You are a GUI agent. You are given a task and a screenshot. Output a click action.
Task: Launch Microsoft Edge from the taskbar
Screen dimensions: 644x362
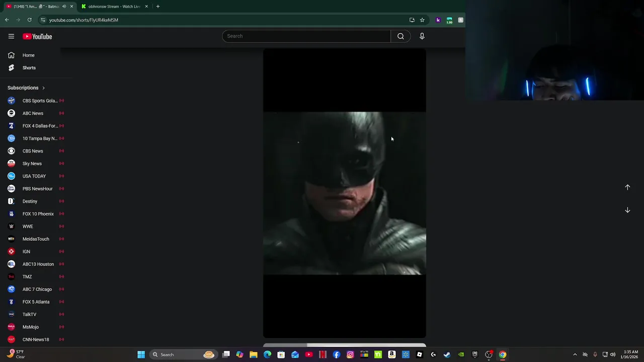[267, 354]
